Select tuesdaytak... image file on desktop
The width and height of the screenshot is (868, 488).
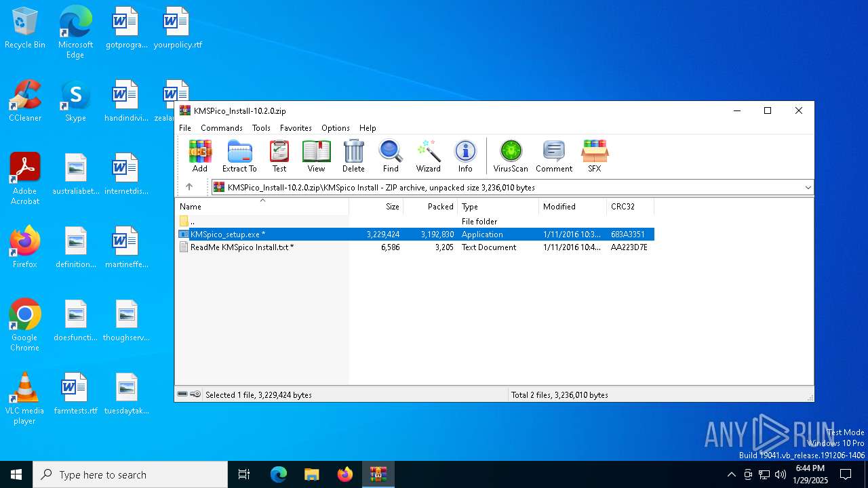(126, 394)
